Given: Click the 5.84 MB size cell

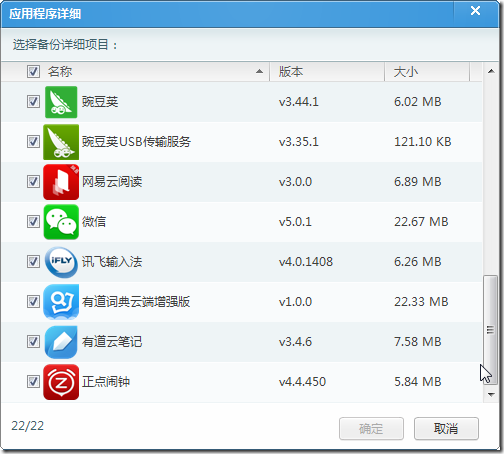Looking at the screenshot, I should (418, 382).
